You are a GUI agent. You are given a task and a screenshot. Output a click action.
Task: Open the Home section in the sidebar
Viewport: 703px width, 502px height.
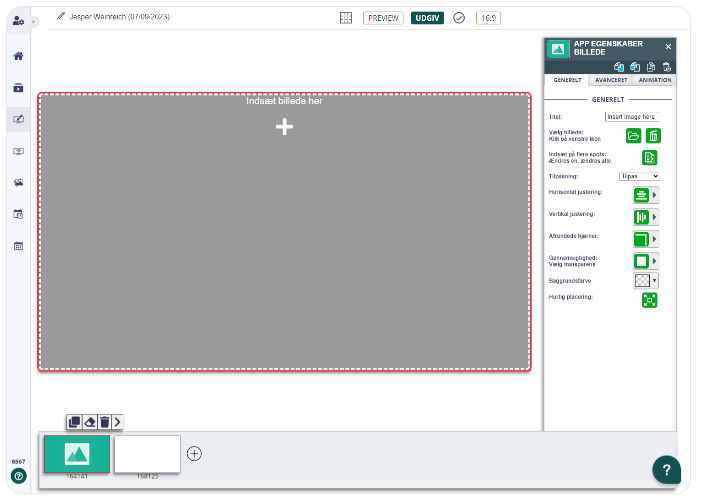point(18,56)
